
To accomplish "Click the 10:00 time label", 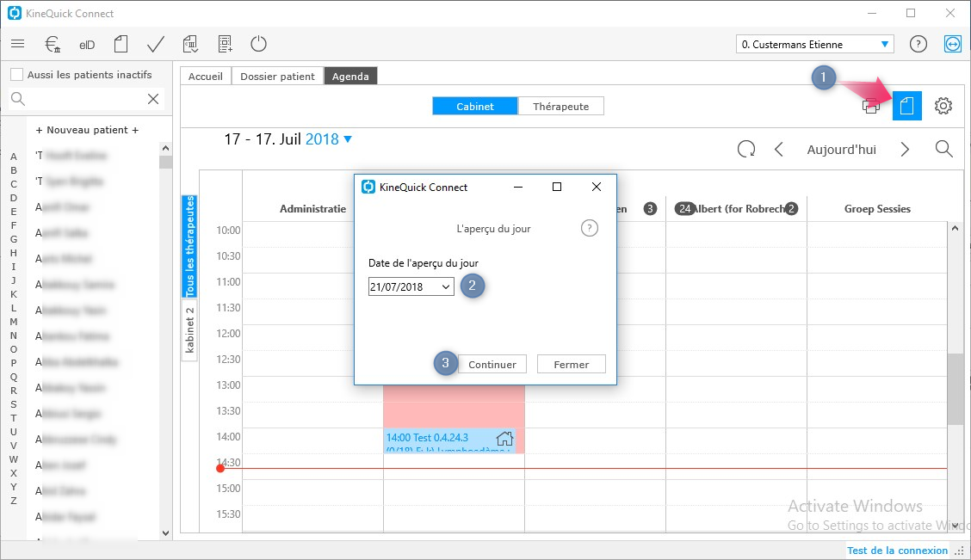I will click(228, 231).
